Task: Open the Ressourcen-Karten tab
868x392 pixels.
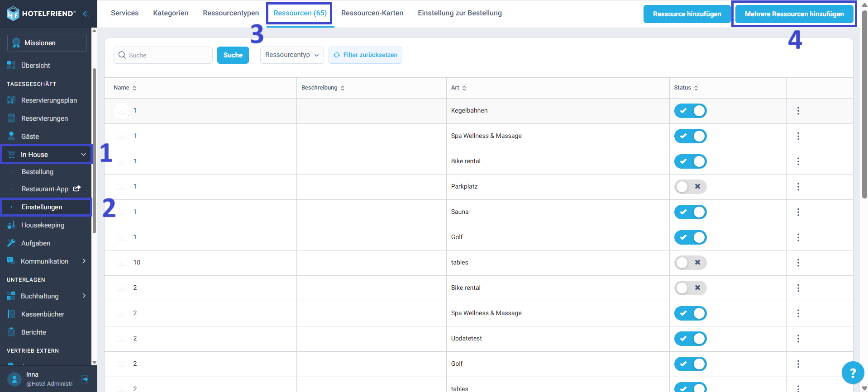Action: (372, 13)
